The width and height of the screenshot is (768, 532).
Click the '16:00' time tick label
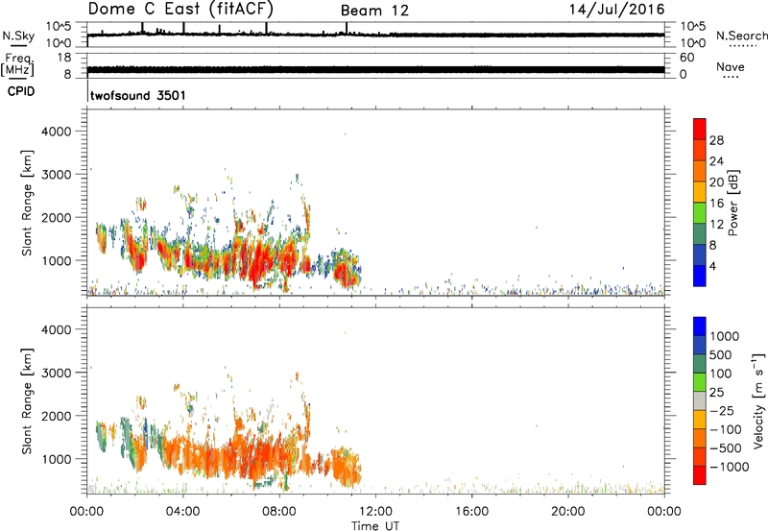tap(471, 512)
